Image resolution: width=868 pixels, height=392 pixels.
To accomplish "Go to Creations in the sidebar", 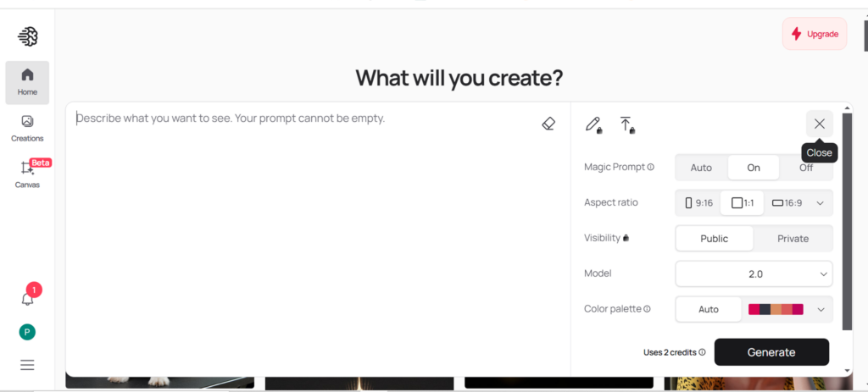I will tap(27, 128).
